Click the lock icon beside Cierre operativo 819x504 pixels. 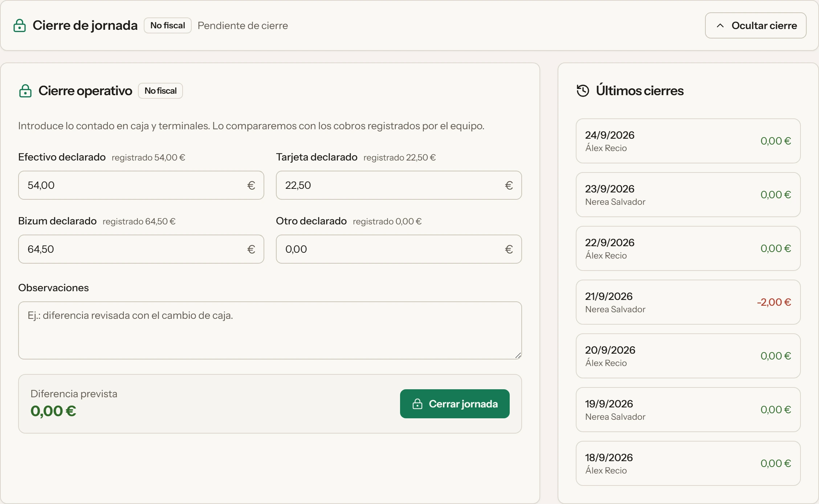click(25, 91)
